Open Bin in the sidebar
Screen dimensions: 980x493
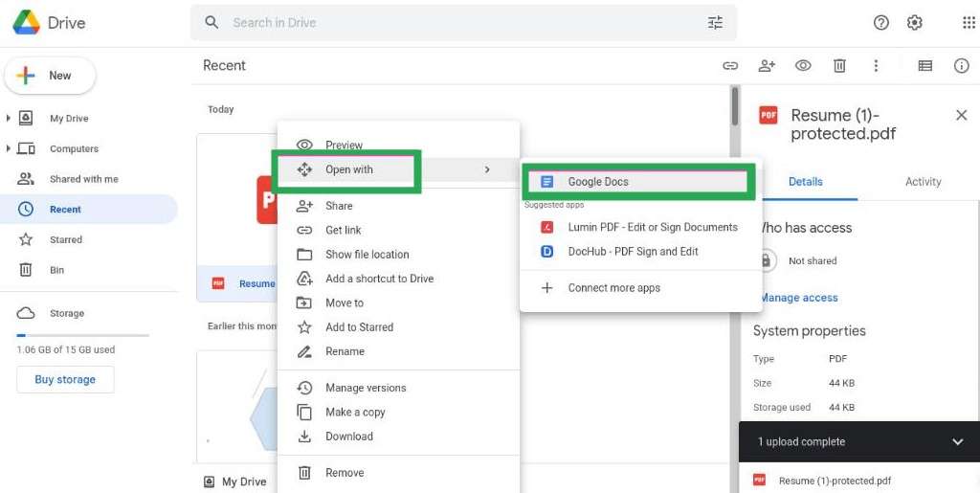click(x=56, y=270)
